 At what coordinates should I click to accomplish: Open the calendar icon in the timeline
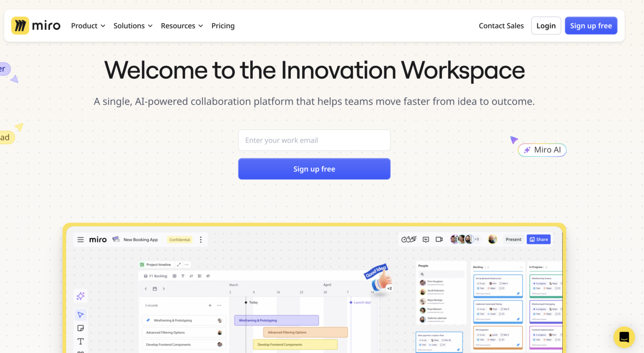pos(155,289)
